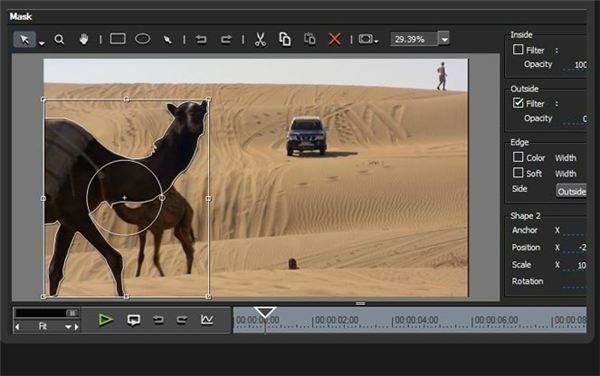Image resolution: width=600 pixels, height=376 pixels.
Task: Delete shape with red X
Action: coord(334,39)
